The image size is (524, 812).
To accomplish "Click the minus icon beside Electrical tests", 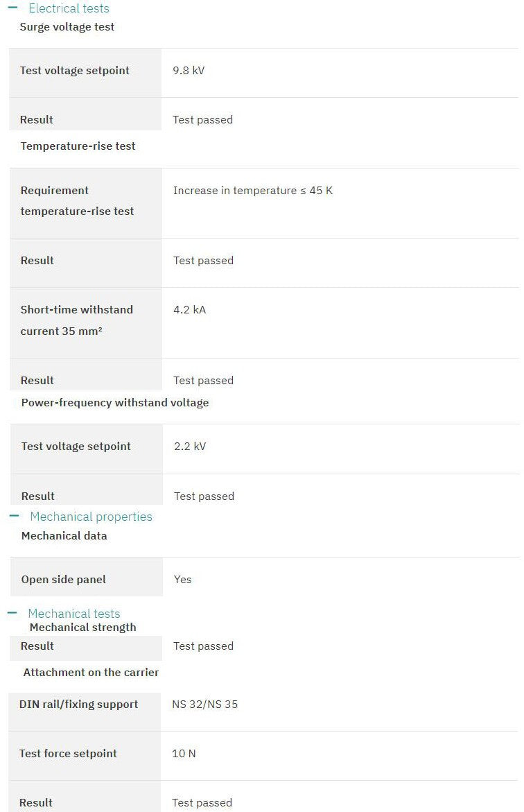I will [x=12, y=8].
